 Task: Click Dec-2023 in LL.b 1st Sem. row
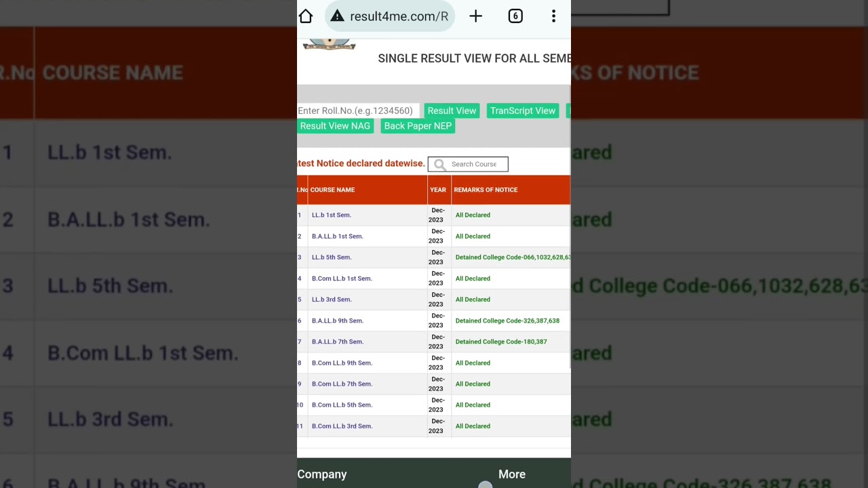point(437,215)
